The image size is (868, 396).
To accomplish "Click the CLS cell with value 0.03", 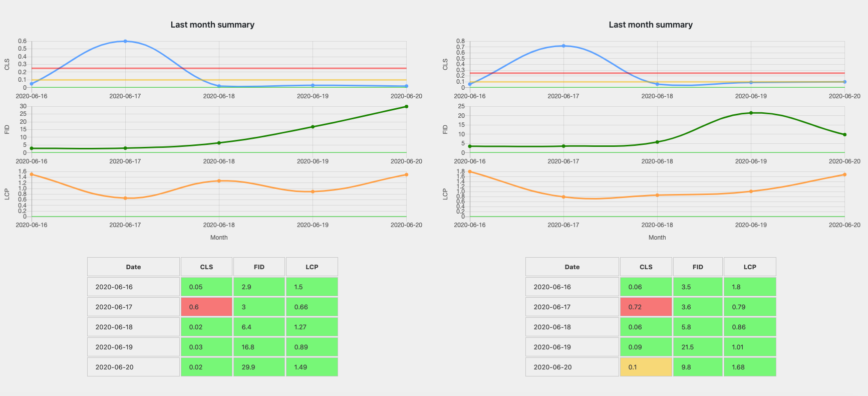I will click(x=206, y=347).
